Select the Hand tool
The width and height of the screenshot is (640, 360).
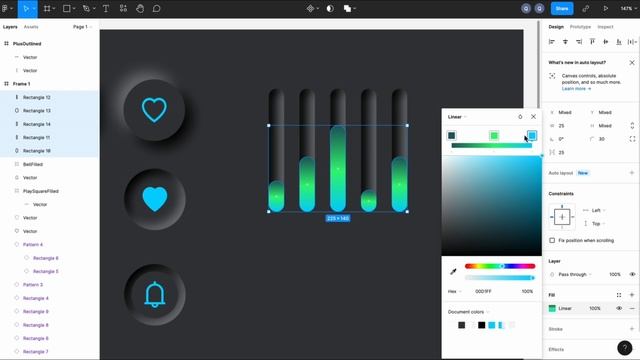coord(140,9)
